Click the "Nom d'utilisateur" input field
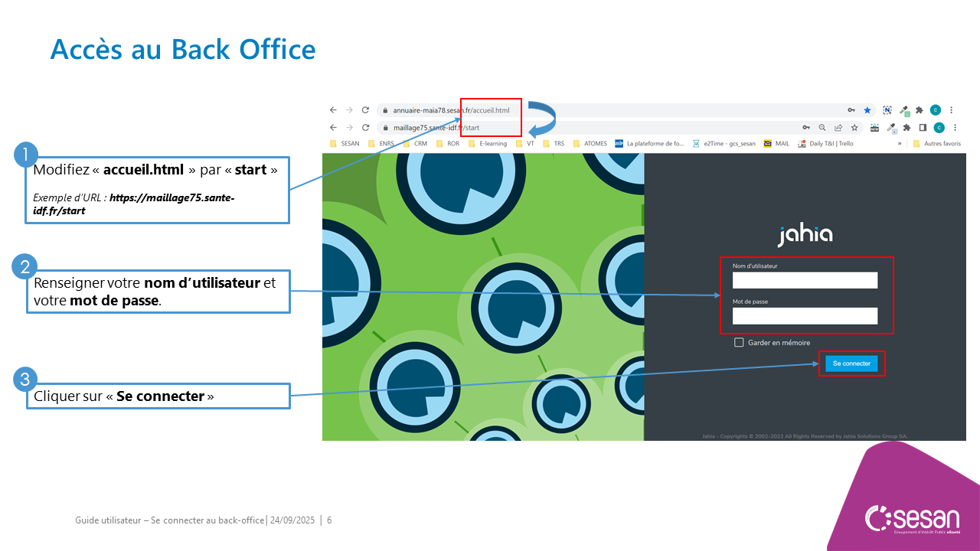Image resolution: width=980 pixels, height=551 pixels. (805, 281)
